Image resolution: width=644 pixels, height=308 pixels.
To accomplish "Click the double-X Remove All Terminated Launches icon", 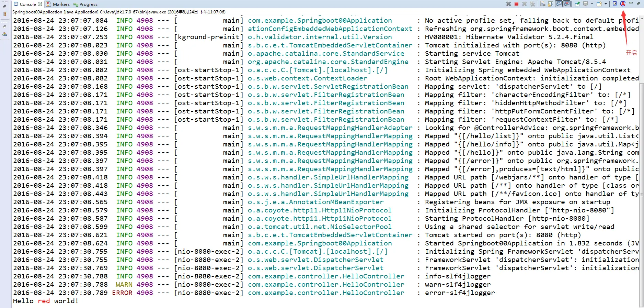I will [x=532, y=4].
